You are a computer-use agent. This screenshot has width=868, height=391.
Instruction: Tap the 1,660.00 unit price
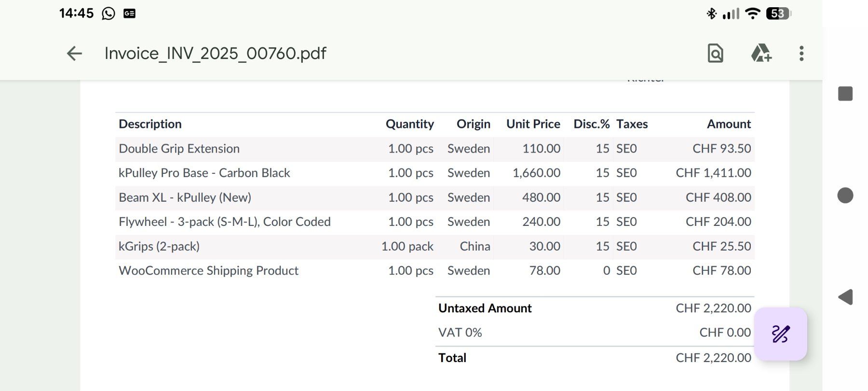pos(536,173)
